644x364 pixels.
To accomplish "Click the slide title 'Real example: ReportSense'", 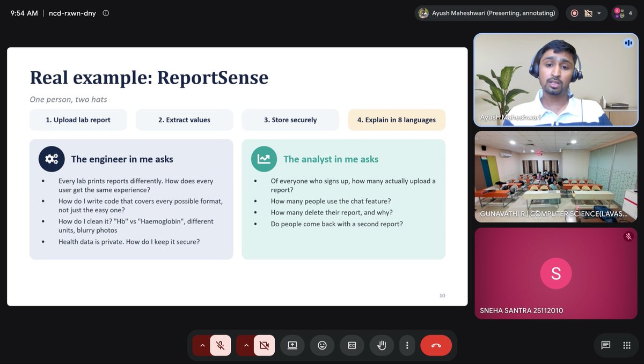I will (x=149, y=78).
